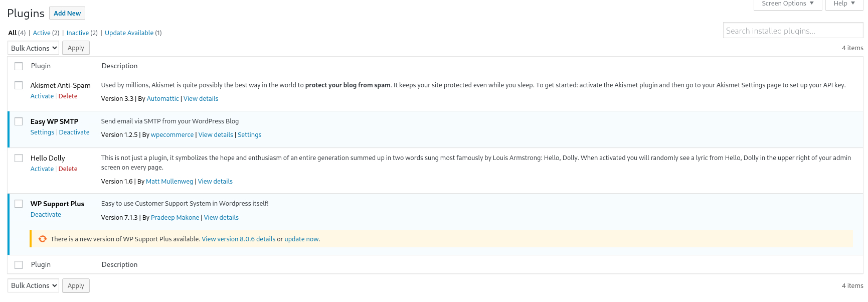Screen dimensions: 868x302
Task: Click the Plugins page heading
Action: 26,14
